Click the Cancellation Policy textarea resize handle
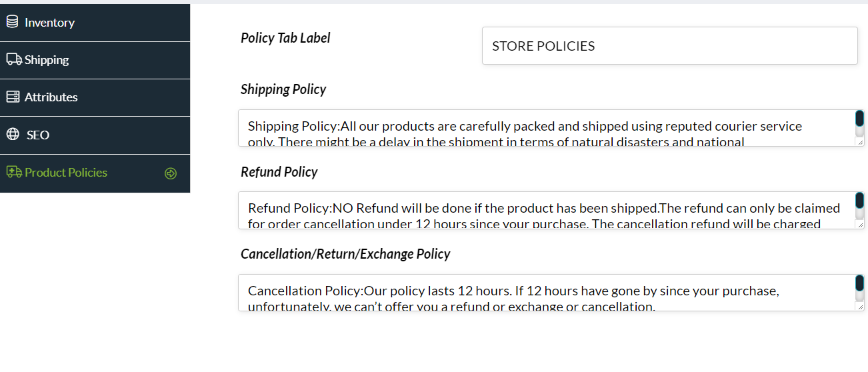Viewport: 868px width, 372px height. click(x=860, y=307)
